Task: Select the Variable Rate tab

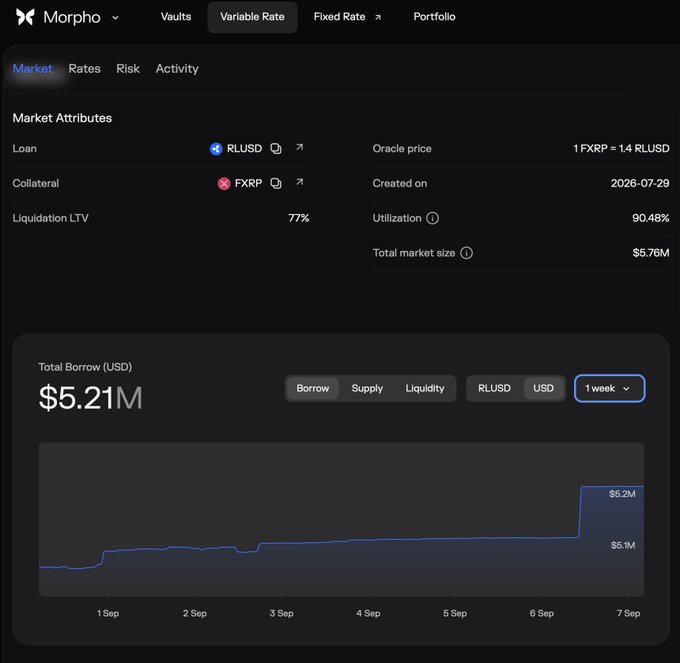Action: [252, 17]
